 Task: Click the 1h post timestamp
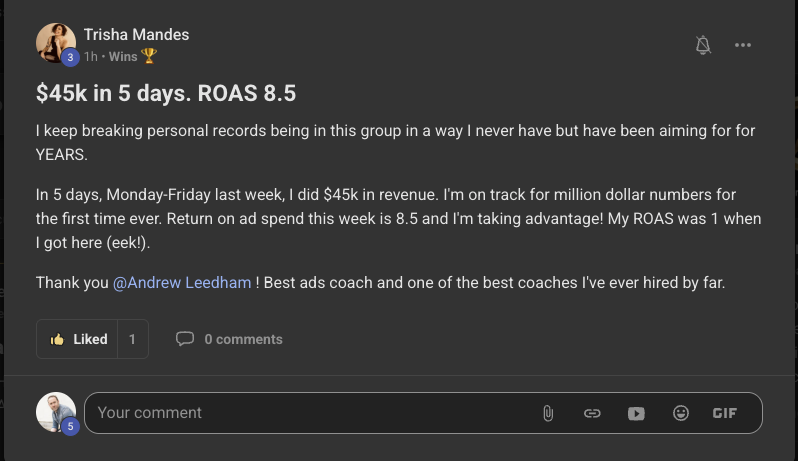[x=90, y=56]
